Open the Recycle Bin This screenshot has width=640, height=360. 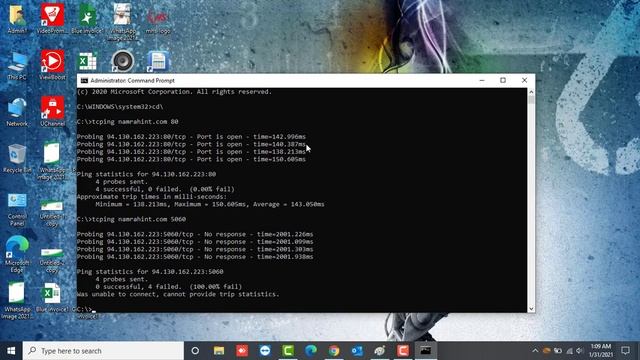click(17, 158)
